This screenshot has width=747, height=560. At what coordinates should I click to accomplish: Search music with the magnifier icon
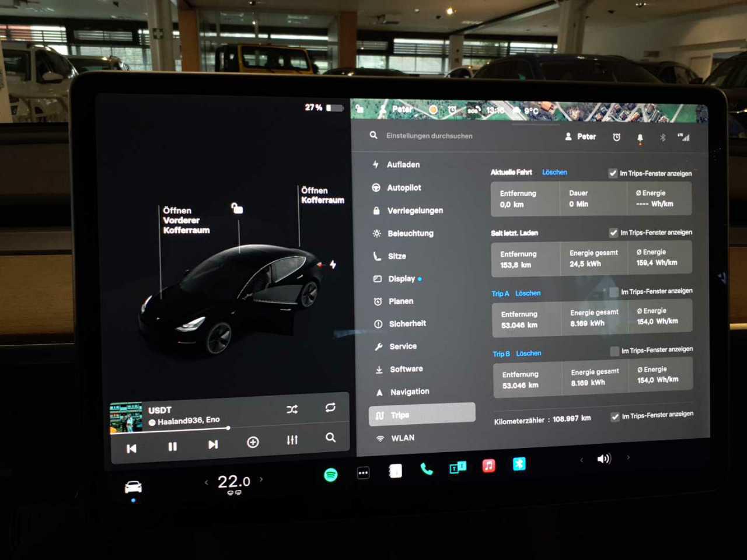330,437
